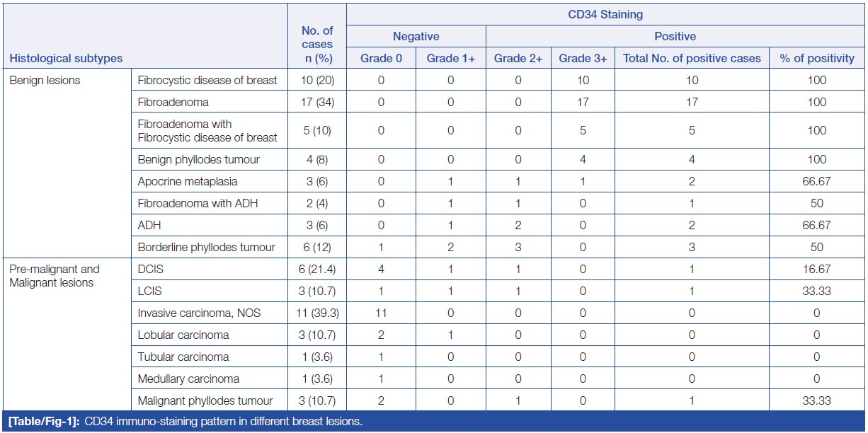Click the "[Table/Fig-1]" caption label
868x433 pixels.
click(x=42, y=422)
